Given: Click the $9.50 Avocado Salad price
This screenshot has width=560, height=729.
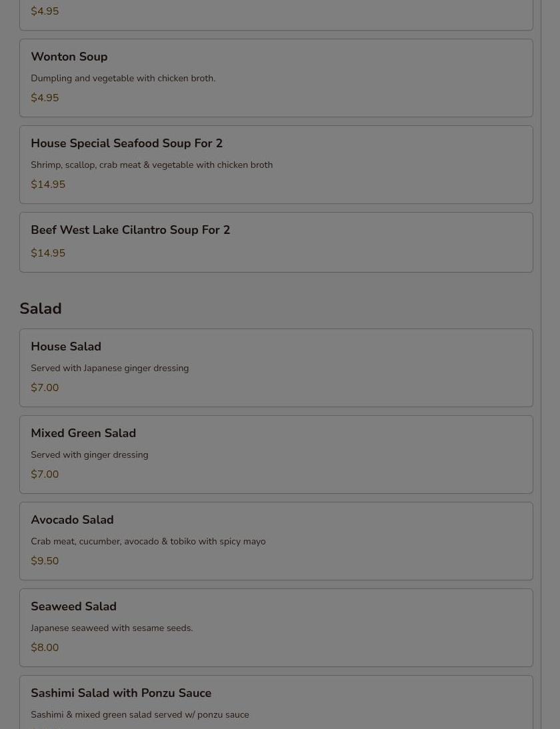Looking at the screenshot, I should 45,561.
